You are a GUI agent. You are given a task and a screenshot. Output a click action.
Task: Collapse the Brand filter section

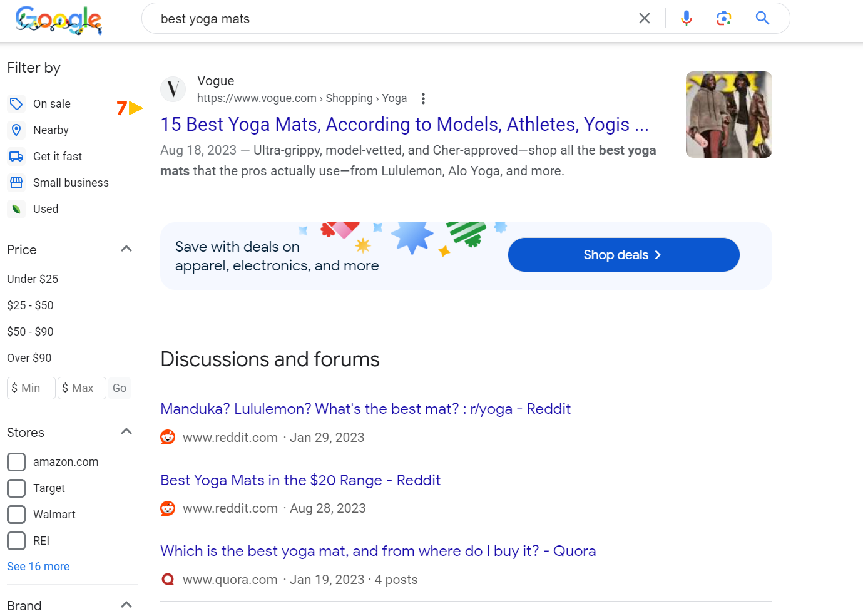[x=126, y=605]
